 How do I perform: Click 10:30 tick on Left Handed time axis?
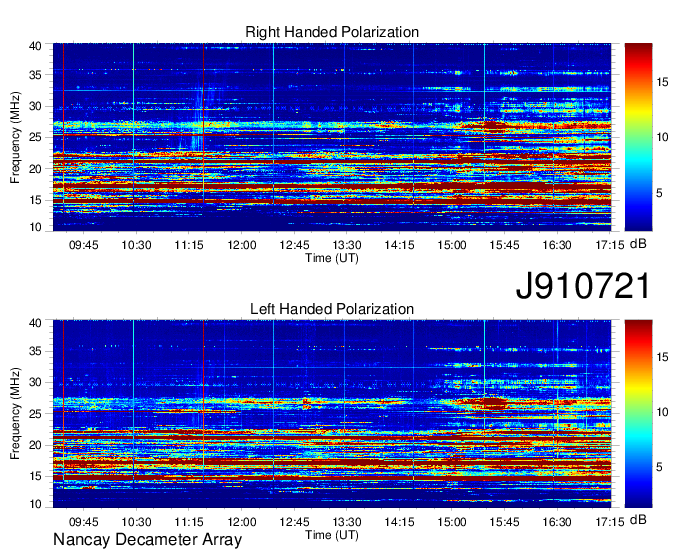(136, 522)
